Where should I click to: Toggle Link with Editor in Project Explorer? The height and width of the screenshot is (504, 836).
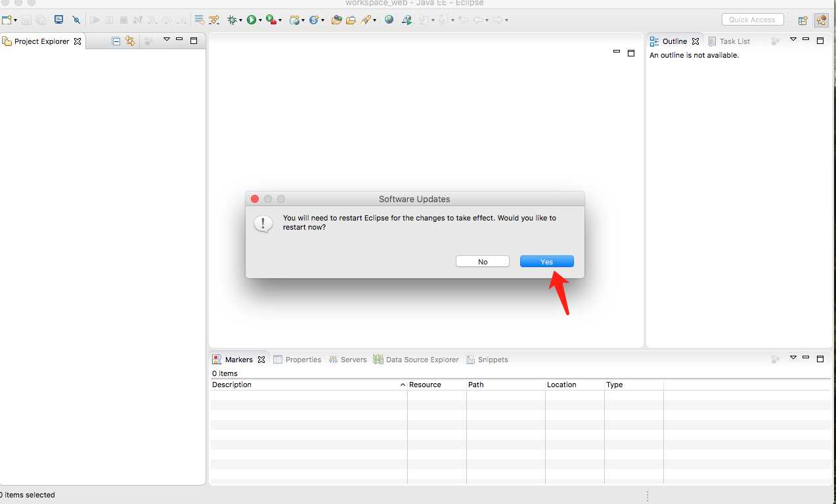pyautogui.click(x=130, y=41)
